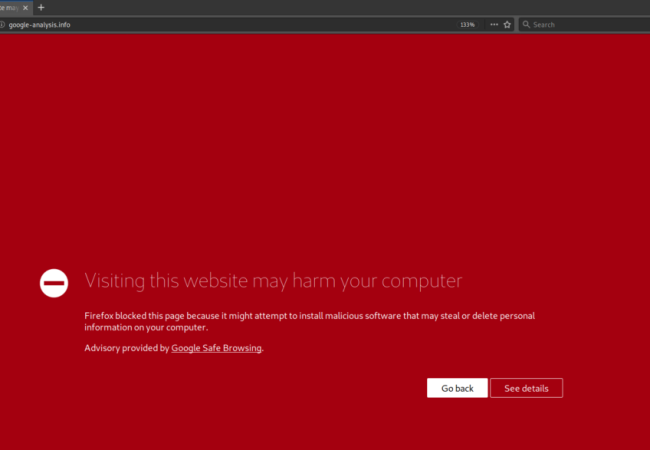This screenshot has width=650, height=450.
Task: Open a new tab with plus icon
Action: (x=41, y=7)
